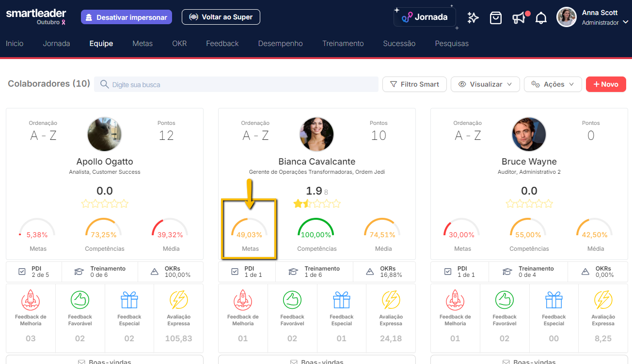Click Bianca Cavalcante's Pontos value 10
632x364 pixels.
point(379,136)
